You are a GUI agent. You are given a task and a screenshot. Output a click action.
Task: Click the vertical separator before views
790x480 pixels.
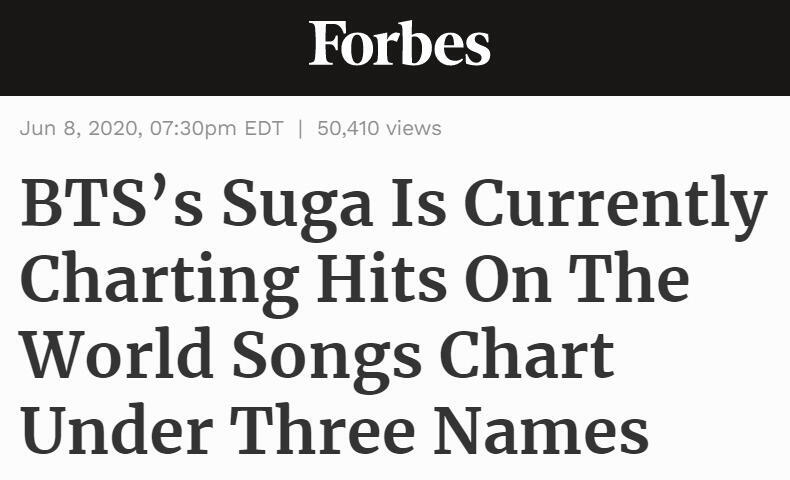coord(300,128)
